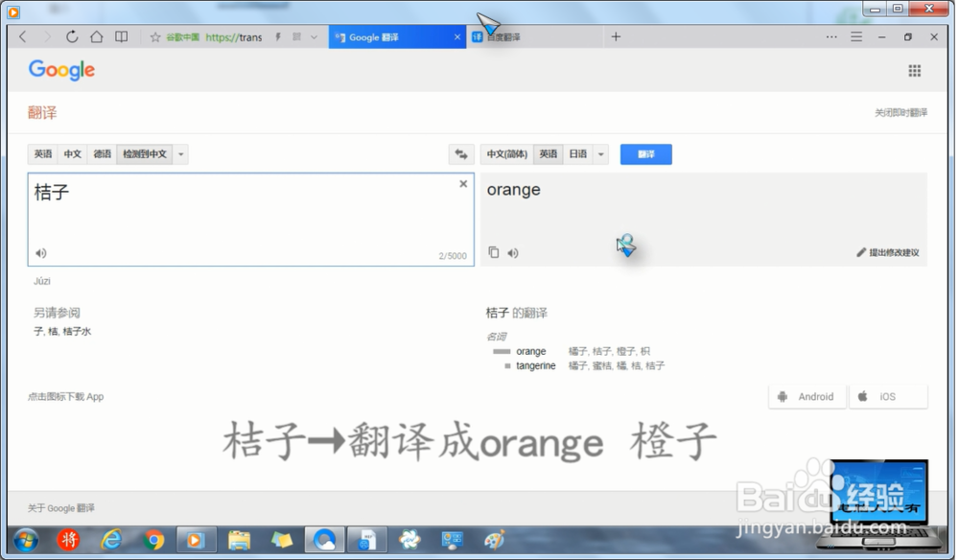Screen dimensions: 959x560
Task: Click the blue 翻译 translate button
Action: (x=645, y=154)
